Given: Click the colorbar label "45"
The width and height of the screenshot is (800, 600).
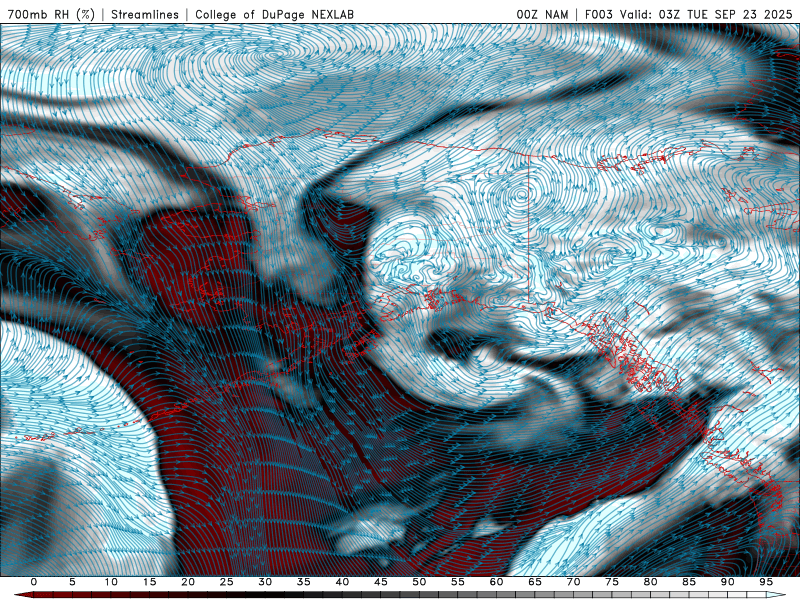Looking at the screenshot, I should (381, 582).
